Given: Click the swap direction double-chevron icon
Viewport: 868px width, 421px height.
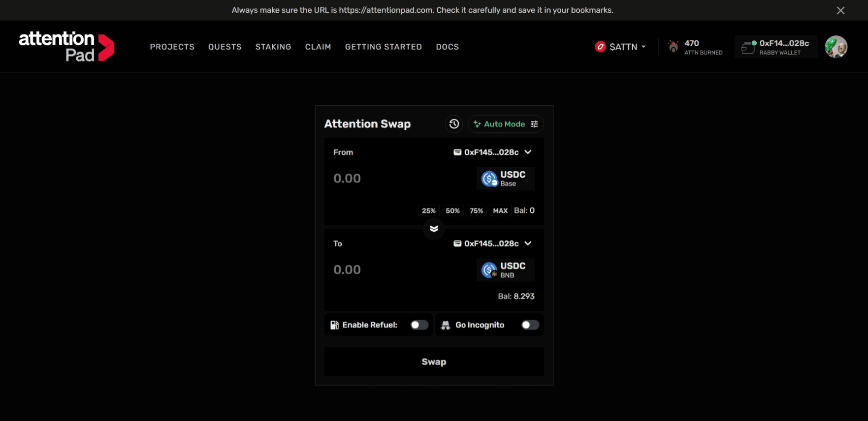Looking at the screenshot, I should pos(434,229).
